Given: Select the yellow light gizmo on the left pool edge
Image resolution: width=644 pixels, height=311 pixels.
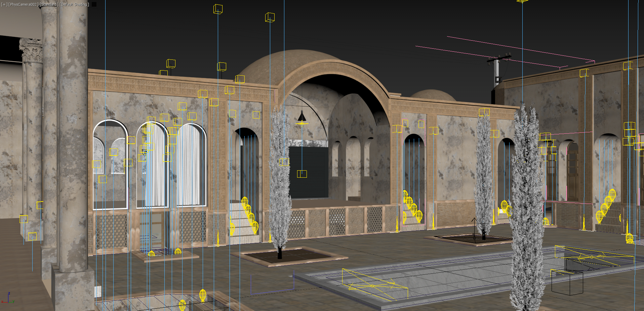Looking at the screenshot, I should [372, 286].
